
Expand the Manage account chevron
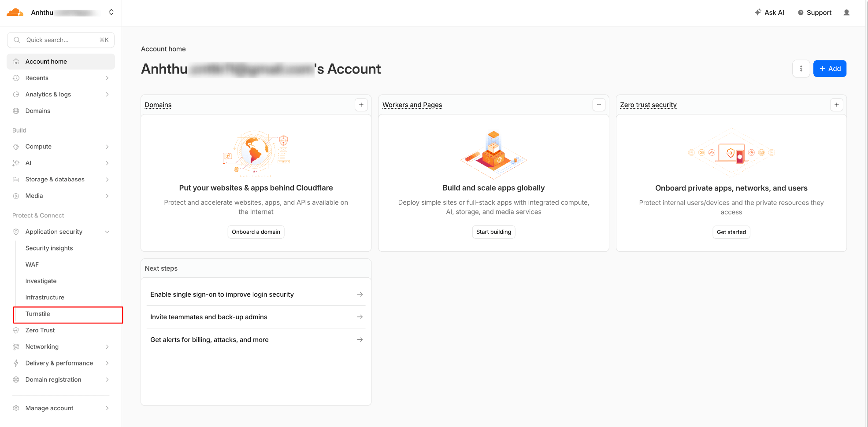[107, 408]
